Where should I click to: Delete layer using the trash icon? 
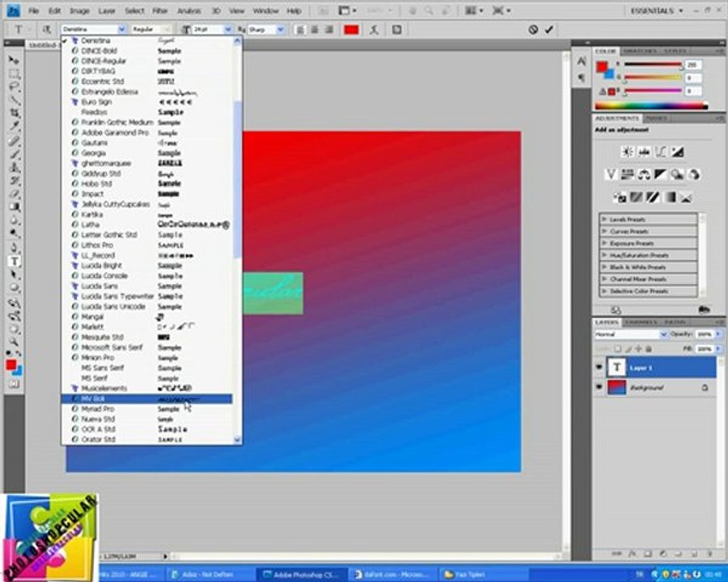(709, 554)
